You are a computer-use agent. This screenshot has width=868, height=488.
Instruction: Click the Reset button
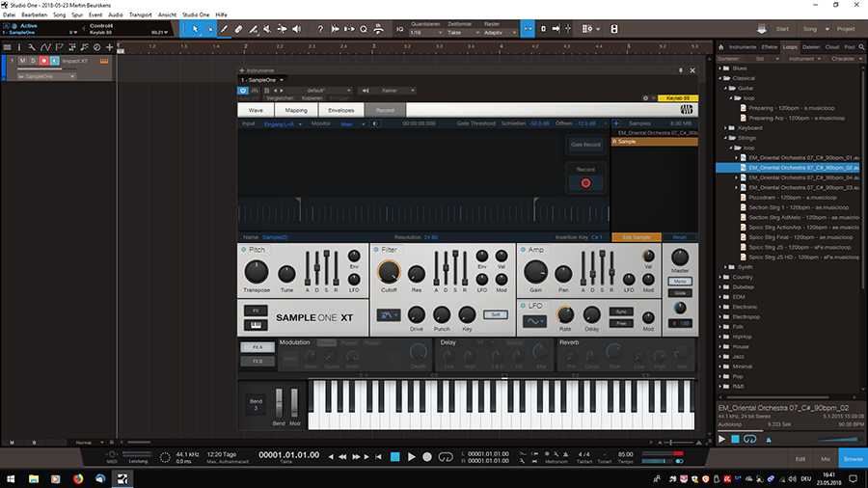pyautogui.click(x=679, y=237)
